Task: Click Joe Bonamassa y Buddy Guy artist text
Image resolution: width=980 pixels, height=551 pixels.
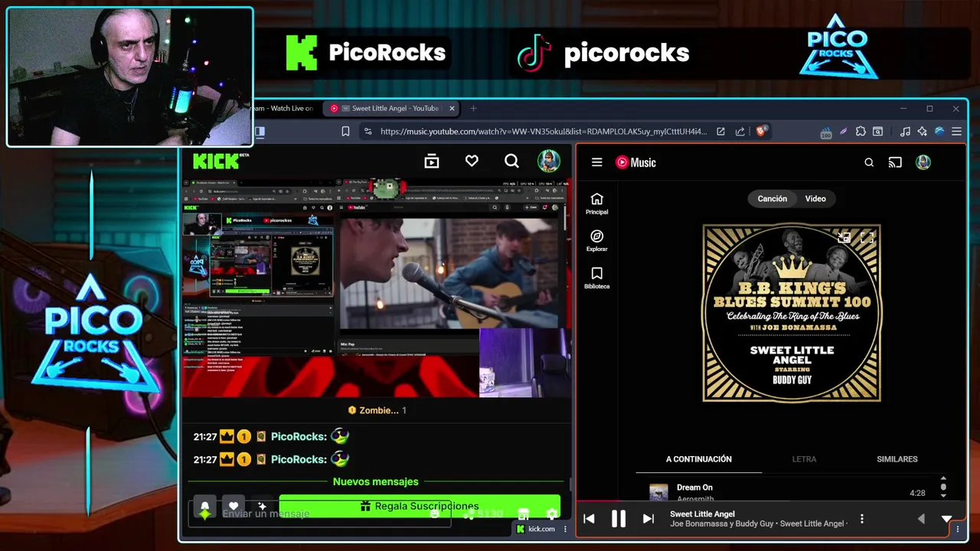Action: pos(722,523)
